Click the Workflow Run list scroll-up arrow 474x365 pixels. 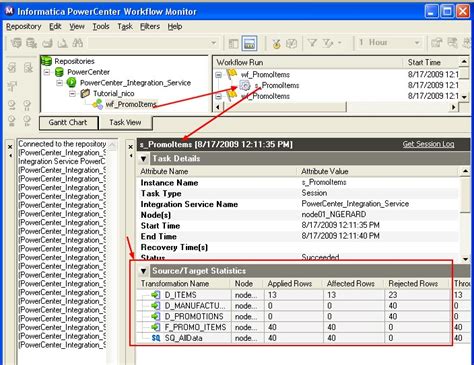[464, 62]
